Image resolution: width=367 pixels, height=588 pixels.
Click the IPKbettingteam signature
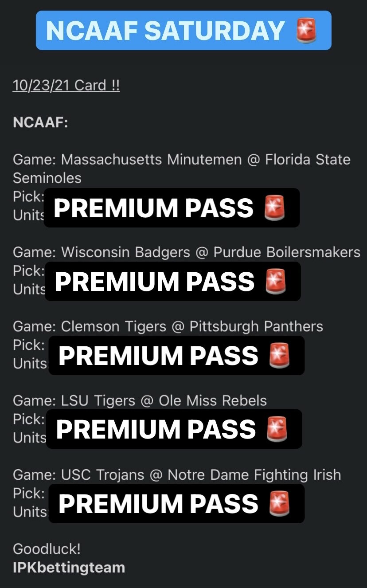[69, 568]
